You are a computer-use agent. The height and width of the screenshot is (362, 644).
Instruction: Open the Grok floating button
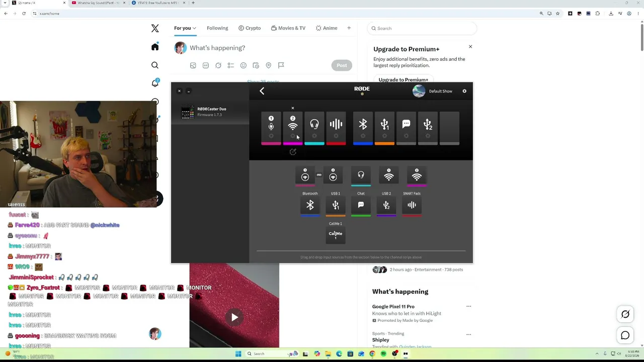(x=625, y=314)
